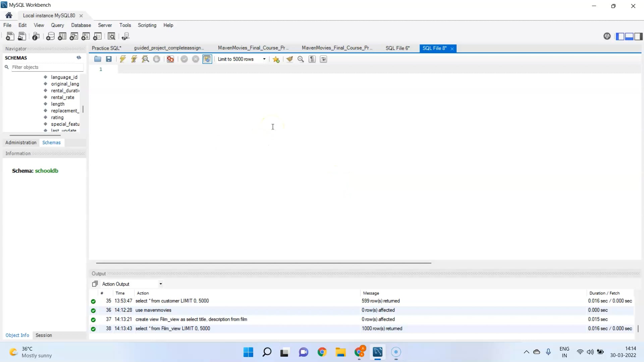Viewport: 644px width, 362px height.
Task: Open the Session tab near Object Info
Action: coord(44,335)
